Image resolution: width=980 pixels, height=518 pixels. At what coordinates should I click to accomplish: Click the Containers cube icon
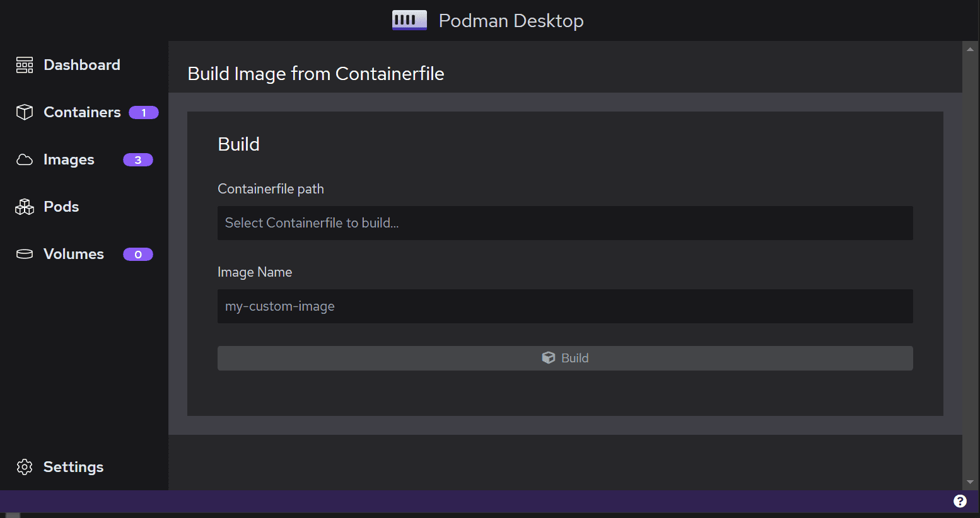pos(25,112)
